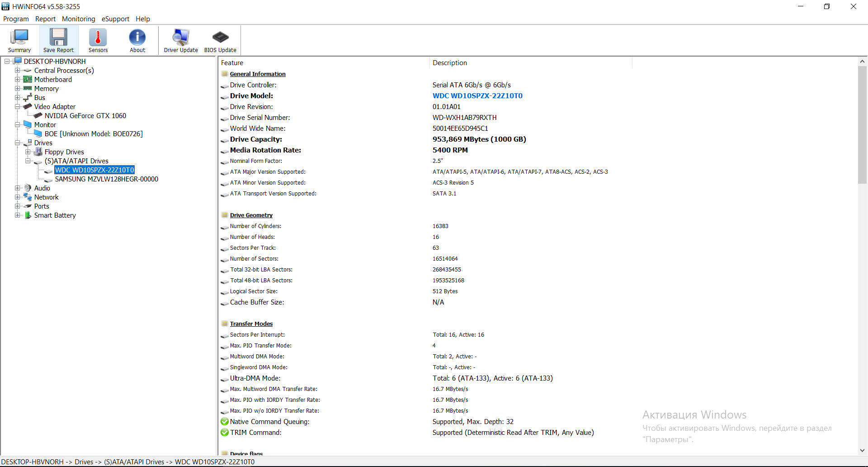Expand the Smart Battery node
Viewport: 868px width, 467px height.
tap(17, 215)
